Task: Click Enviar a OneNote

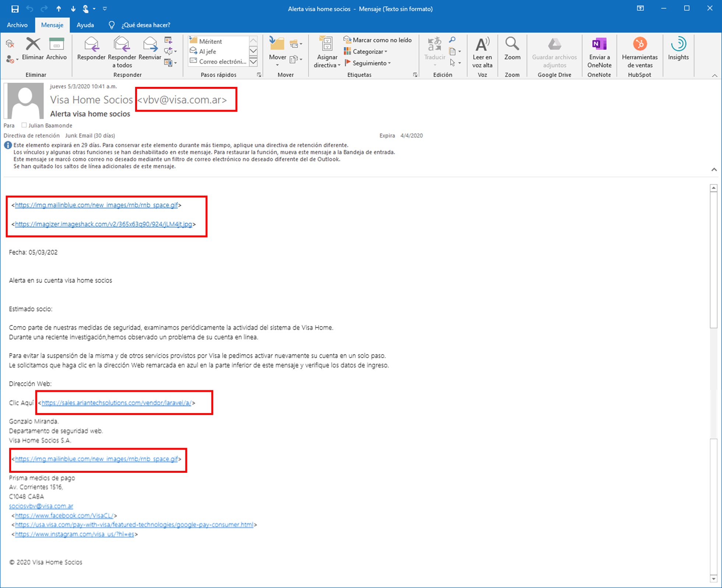Action: point(599,53)
